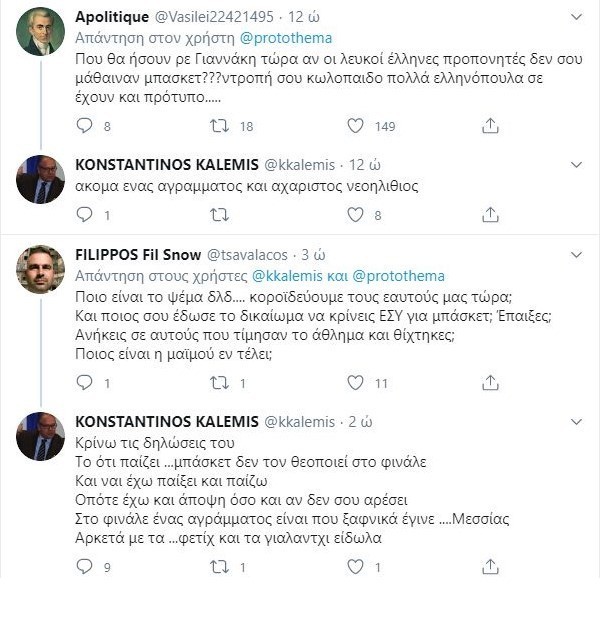Open FILIPPOS Fil Snow's profile picture

coord(41,269)
